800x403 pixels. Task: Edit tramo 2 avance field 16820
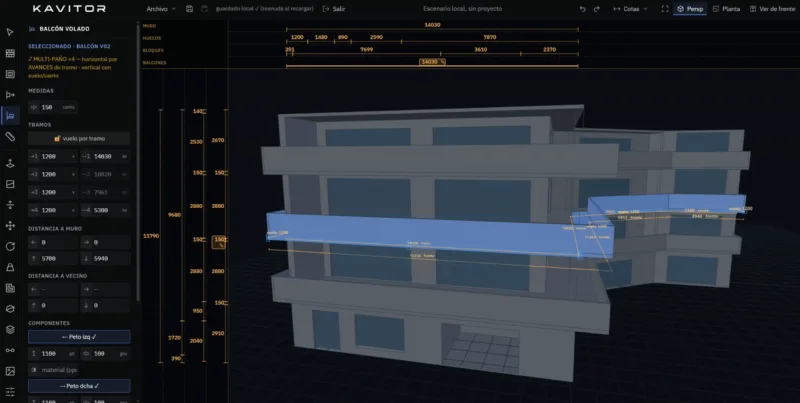click(x=105, y=174)
